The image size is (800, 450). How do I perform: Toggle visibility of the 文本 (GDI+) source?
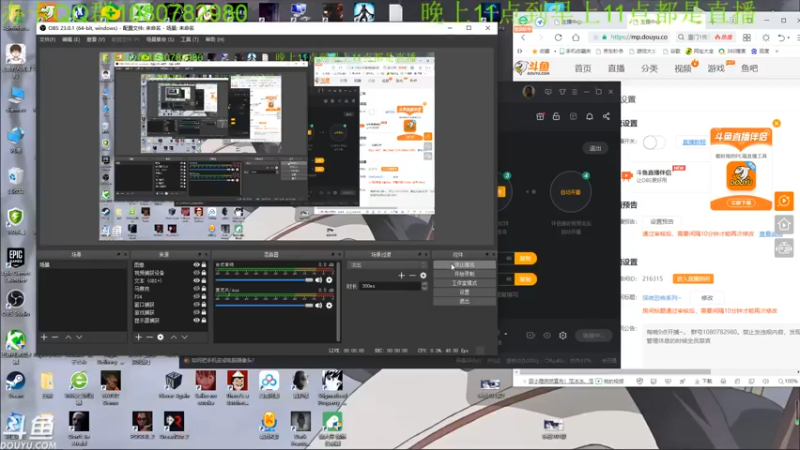pyautogui.click(x=196, y=281)
